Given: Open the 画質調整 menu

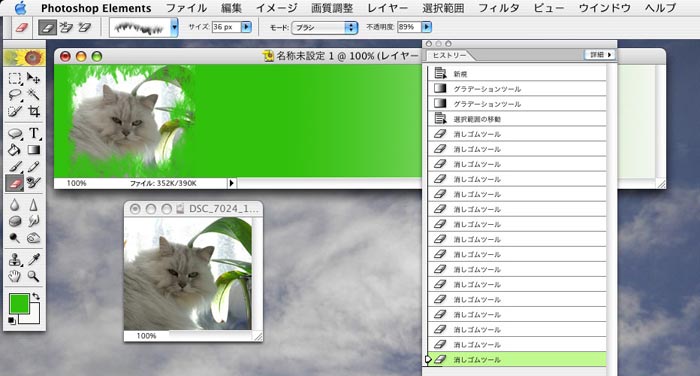Looking at the screenshot, I should (332, 8).
